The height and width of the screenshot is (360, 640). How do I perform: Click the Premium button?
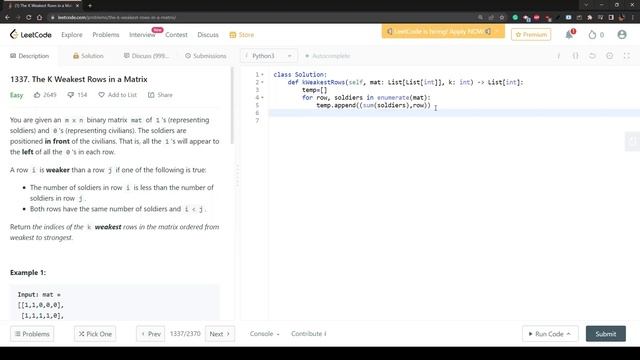(x=531, y=35)
